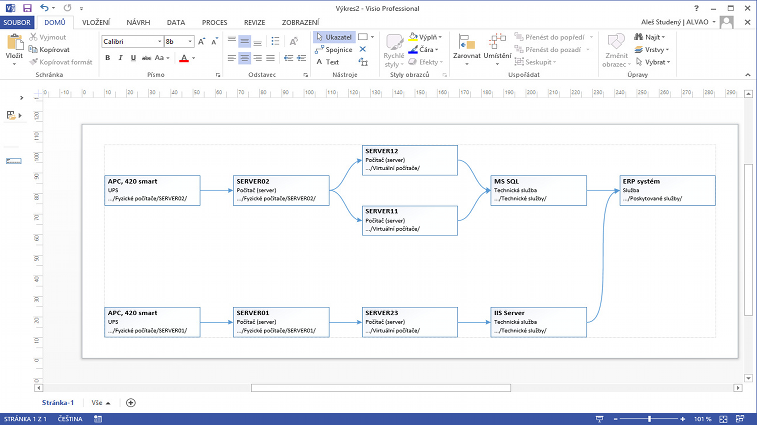Toggle italic formatting
The width and height of the screenshot is (757, 425).
click(x=119, y=58)
